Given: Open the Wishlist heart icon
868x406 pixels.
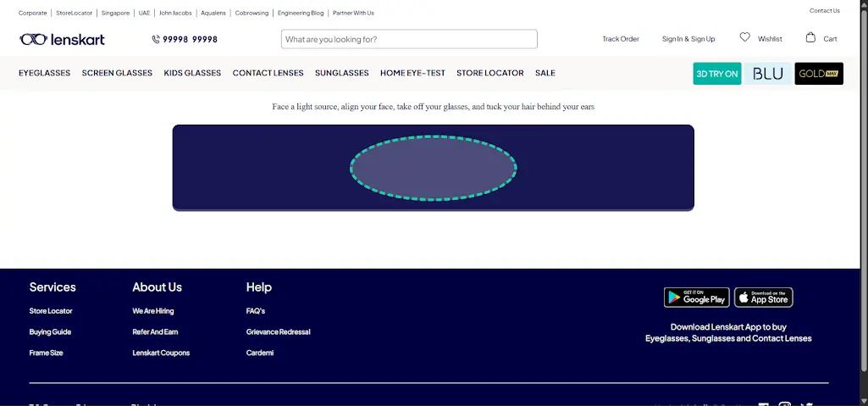Looking at the screenshot, I should pyautogui.click(x=745, y=37).
